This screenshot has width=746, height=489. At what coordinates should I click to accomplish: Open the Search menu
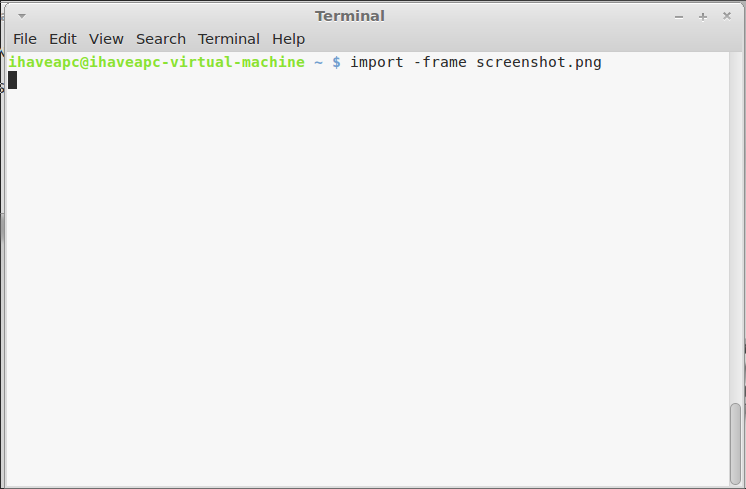[x=161, y=39]
